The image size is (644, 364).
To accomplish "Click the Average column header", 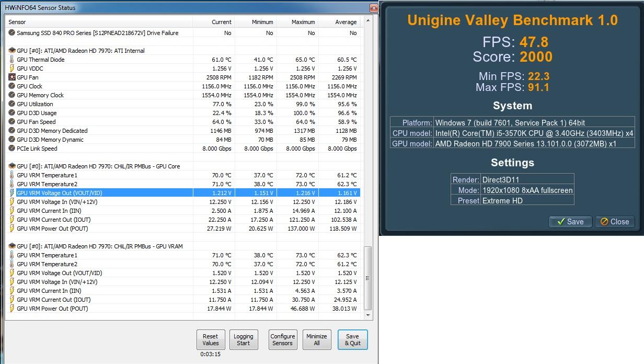I will coord(339,22).
